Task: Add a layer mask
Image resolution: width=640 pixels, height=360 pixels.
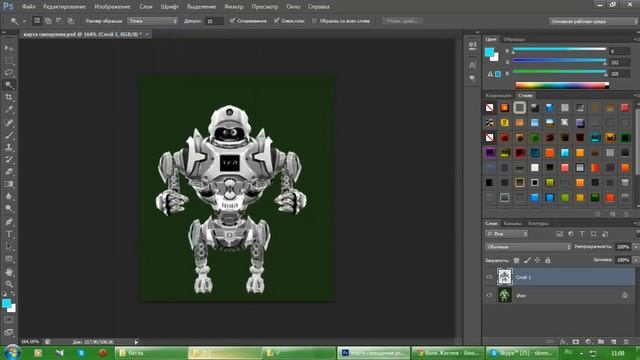Action: pyautogui.click(x=576, y=341)
